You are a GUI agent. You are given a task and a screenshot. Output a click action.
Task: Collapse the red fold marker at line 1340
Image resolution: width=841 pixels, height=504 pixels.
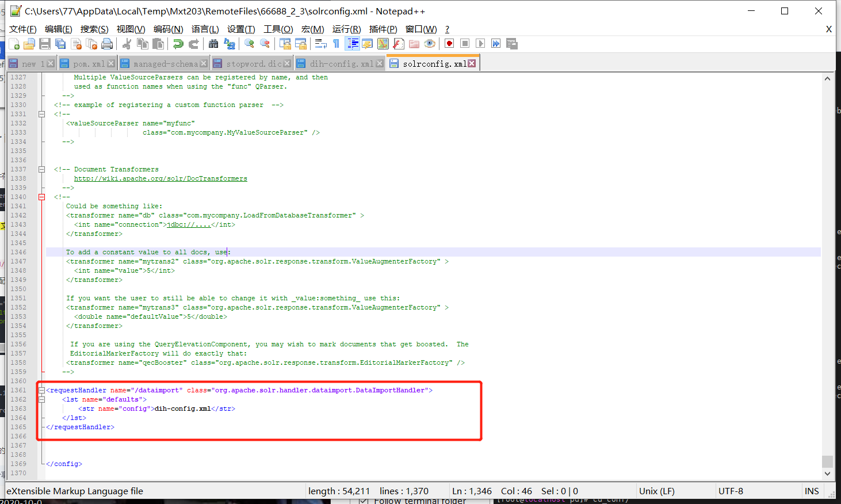pyautogui.click(x=41, y=197)
